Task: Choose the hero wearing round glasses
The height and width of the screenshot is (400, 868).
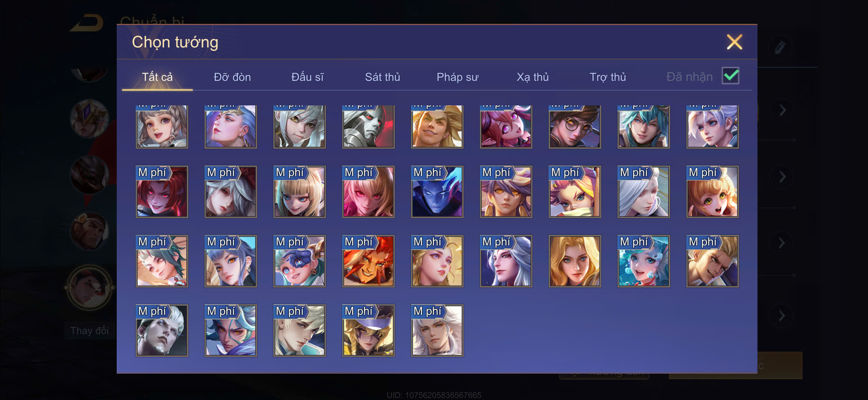Action: (x=575, y=127)
